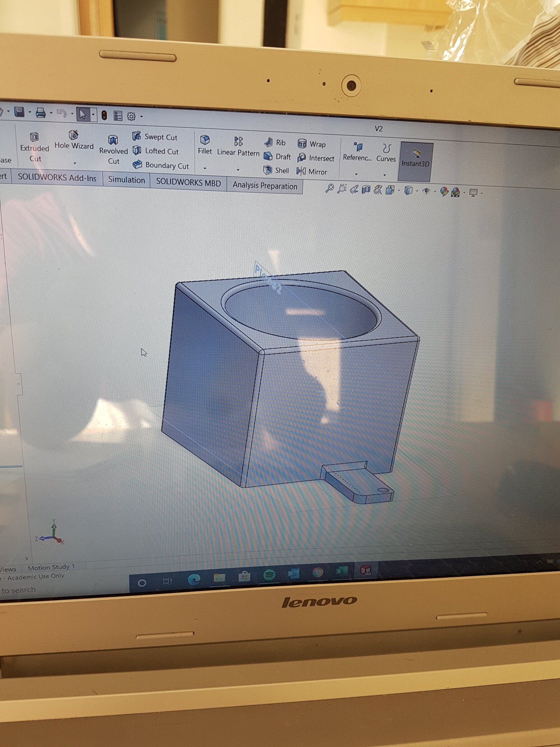Image resolution: width=560 pixels, height=747 pixels.
Task: Use the Draft feature tool
Action: pos(278,156)
